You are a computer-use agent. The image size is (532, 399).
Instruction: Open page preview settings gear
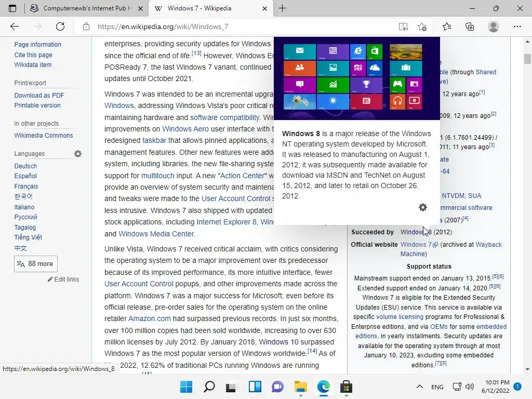(423, 207)
